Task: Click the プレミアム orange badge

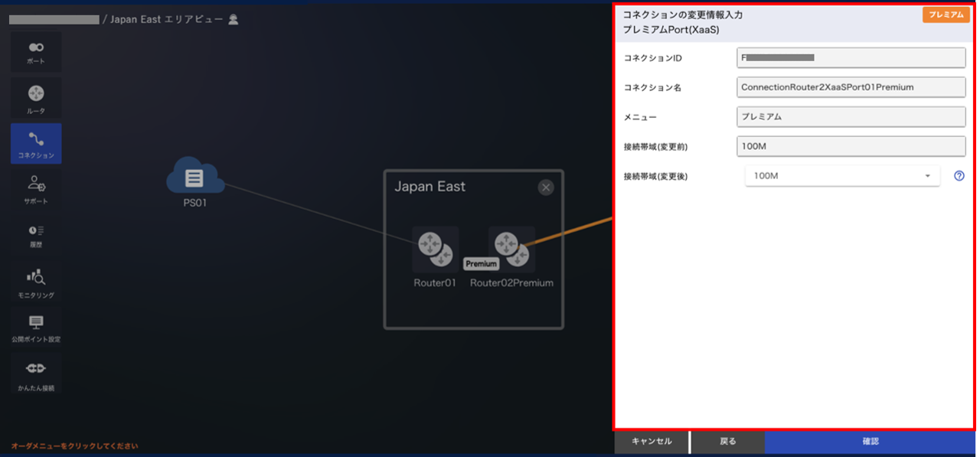Action: [x=946, y=15]
